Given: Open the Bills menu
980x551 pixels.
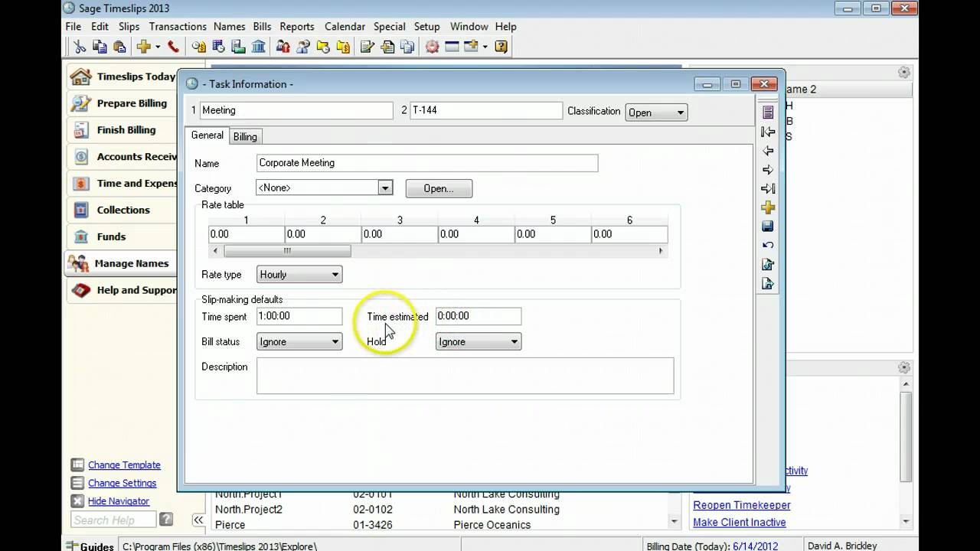Looking at the screenshot, I should pos(262,26).
